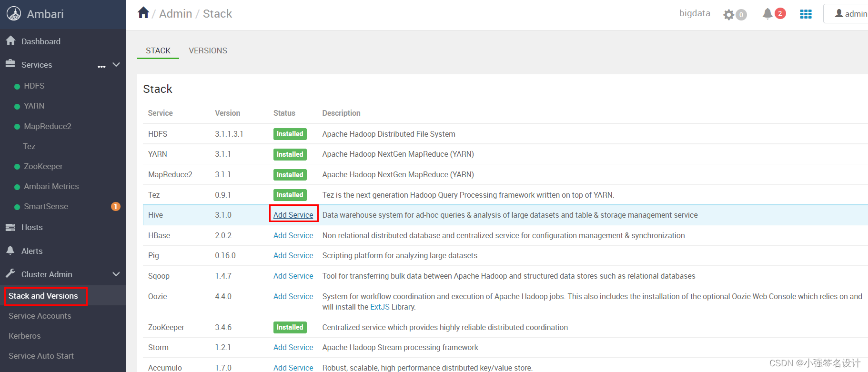Click Admin in the breadcrumb
Image resolution: width=868 pixels, height=372 pixels.
pos(176,14)
